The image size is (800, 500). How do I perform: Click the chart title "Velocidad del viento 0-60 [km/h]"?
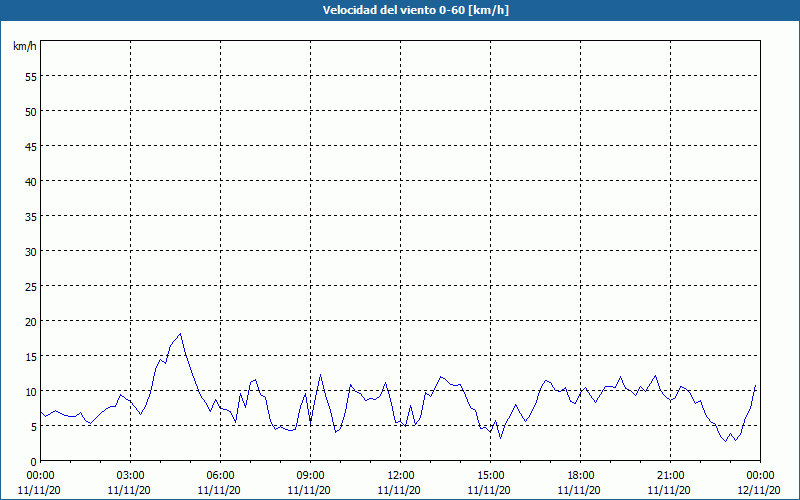[415, 10]
